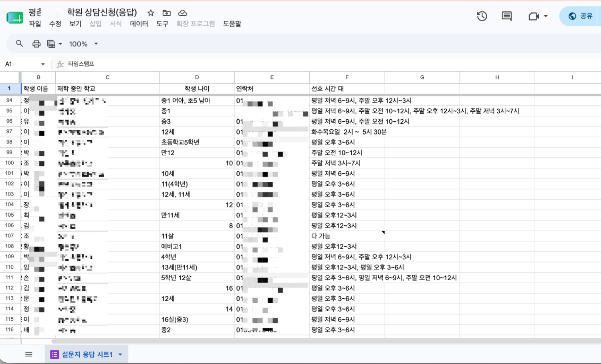Click the move to folder icon
Viewport: 601px width, 364px height.
(167, 13)
